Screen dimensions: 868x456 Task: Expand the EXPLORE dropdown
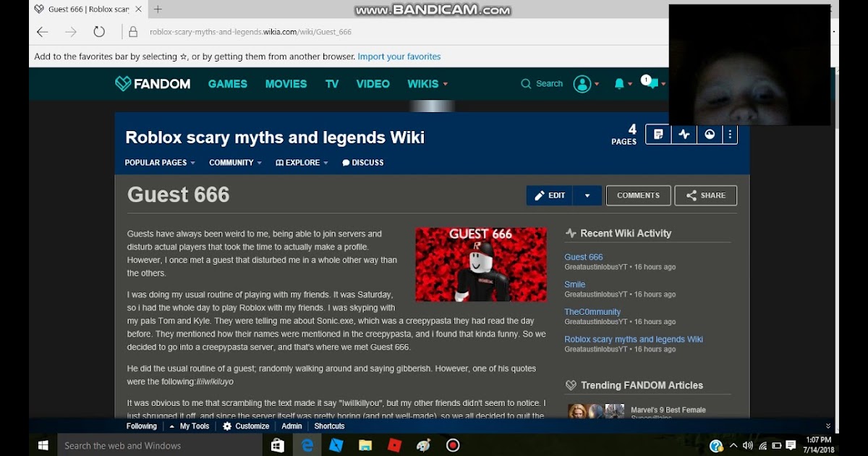[302, 163]
